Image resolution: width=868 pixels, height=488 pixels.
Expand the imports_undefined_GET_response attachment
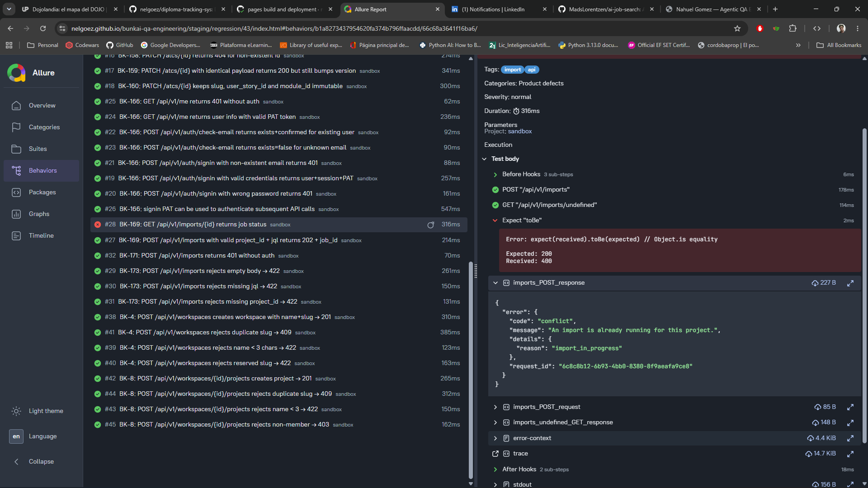coord(495,422)
